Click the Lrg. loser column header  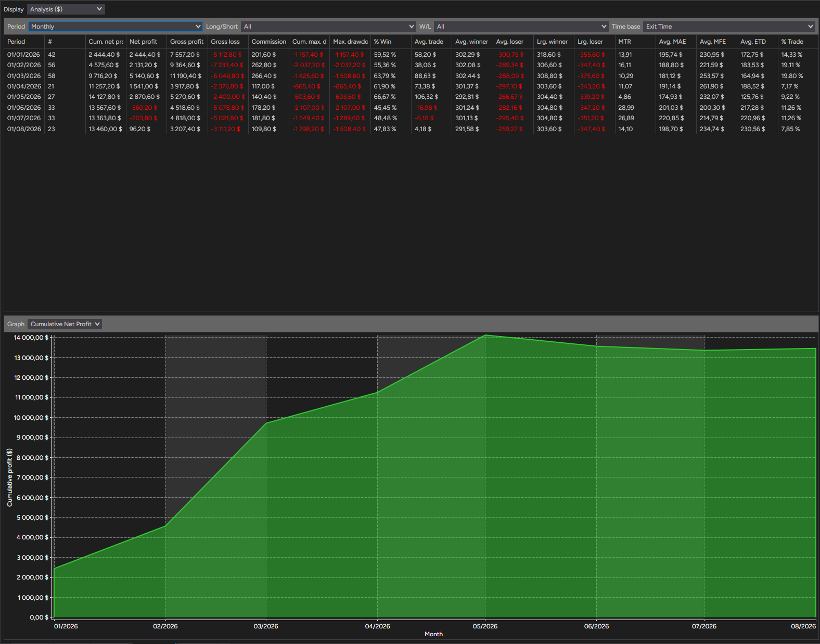tap(595, 42)
